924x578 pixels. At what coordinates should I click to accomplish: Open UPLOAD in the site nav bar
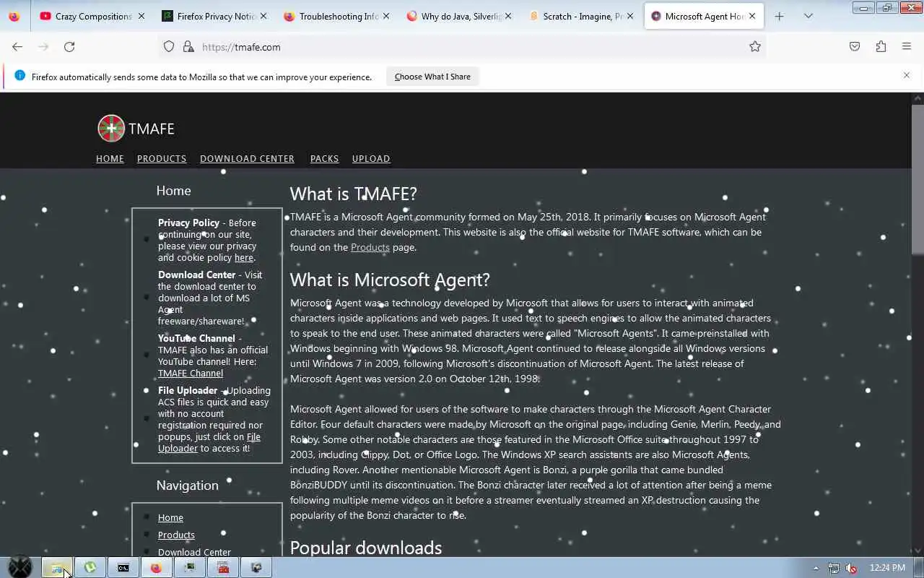pos(371,159)
